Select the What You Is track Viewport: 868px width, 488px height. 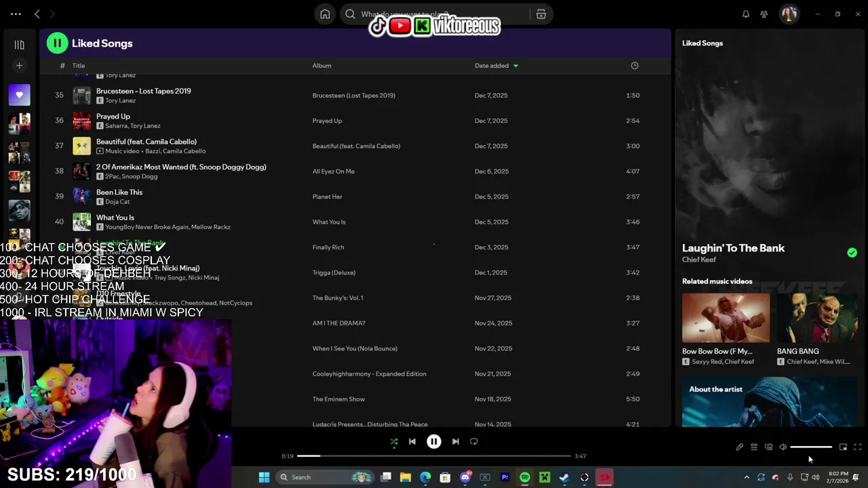(115, 218)
